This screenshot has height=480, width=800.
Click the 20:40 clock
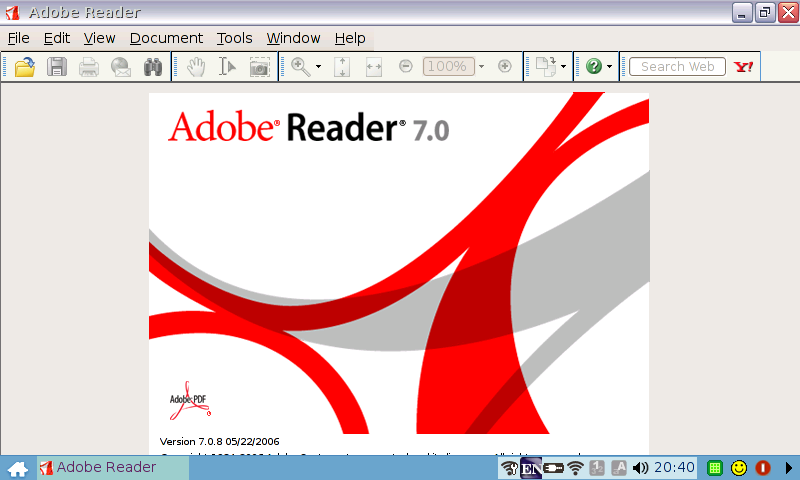point(674,467)
